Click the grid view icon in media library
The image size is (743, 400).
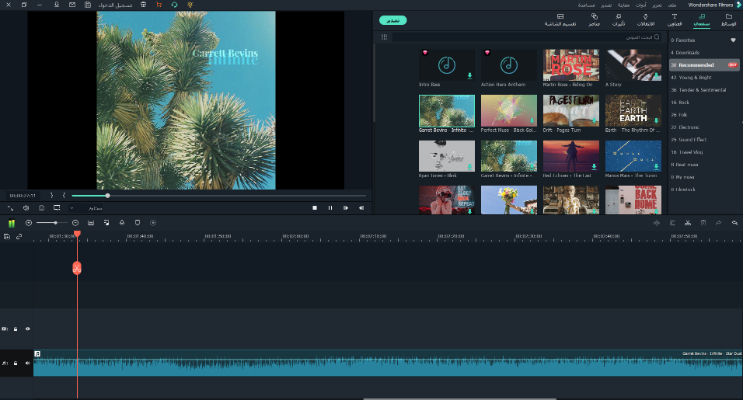pos(384,37)
